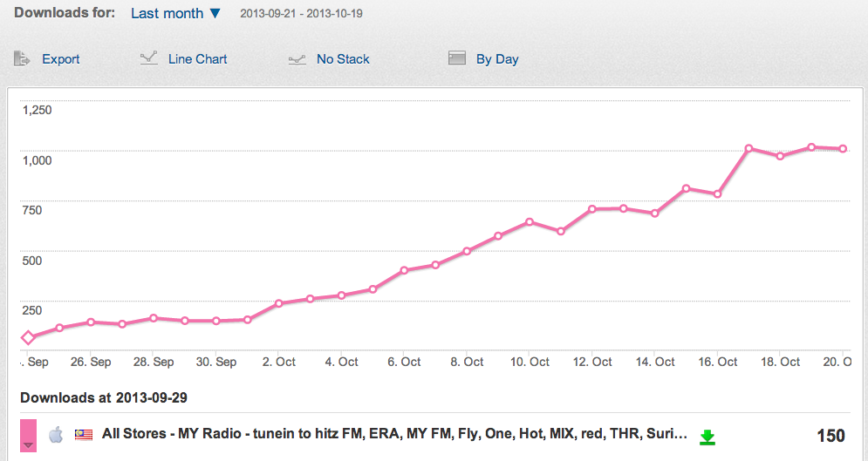Click the data point above 8. Oct
This screenshot has width=868, height=461.
[467, 251]
